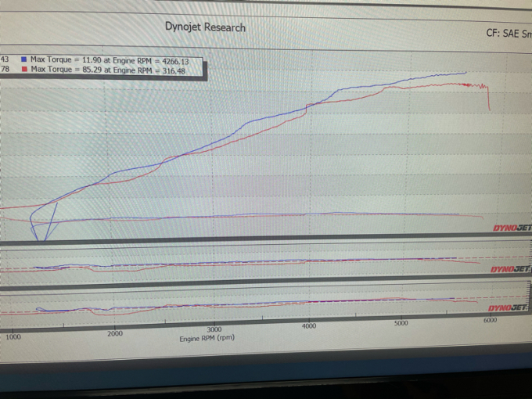Screen dimensions: 532x399
Task: Click the 6000 tick on RPM axis
Action: tap(490, 320)
